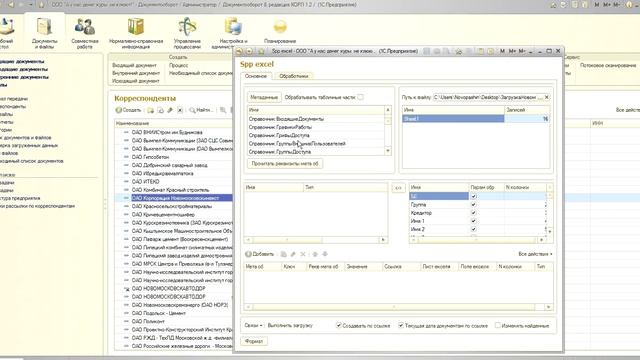Click the edit pencil icon next to Добавить
Screen dimensions: 640x360
point(293,254)
